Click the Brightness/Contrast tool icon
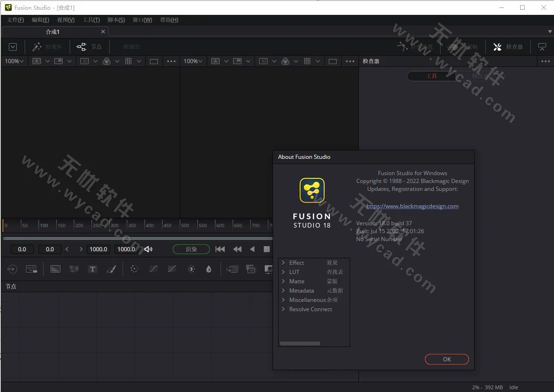 (x=190, y=269)
